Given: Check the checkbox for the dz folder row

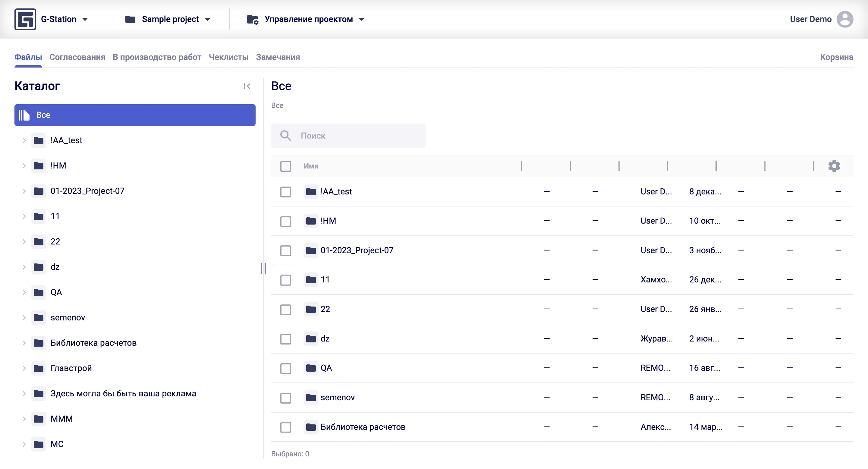Looking at the screenshot, I should [x=286, y=339].
